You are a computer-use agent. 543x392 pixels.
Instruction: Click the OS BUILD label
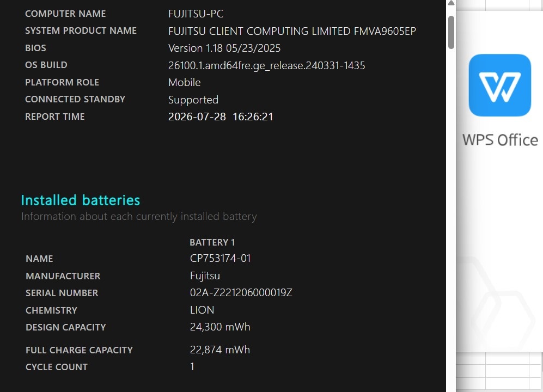(x=46, y=65)
